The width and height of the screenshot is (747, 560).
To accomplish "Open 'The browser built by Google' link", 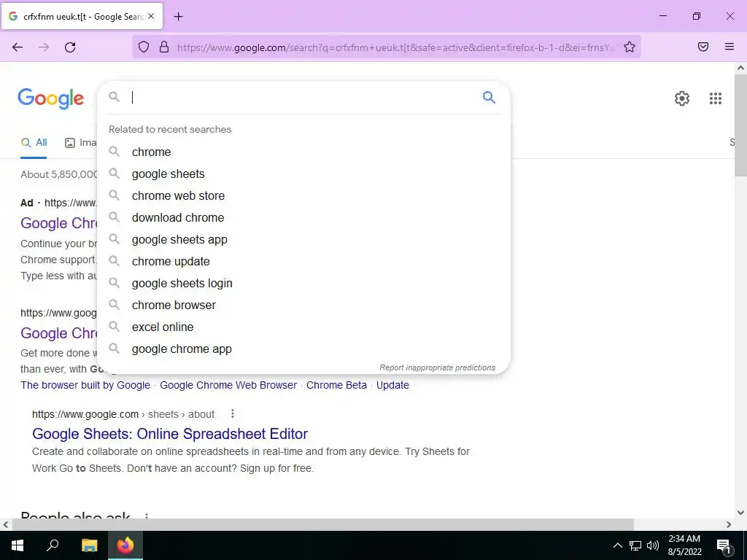I will click(x=85, y=385).
